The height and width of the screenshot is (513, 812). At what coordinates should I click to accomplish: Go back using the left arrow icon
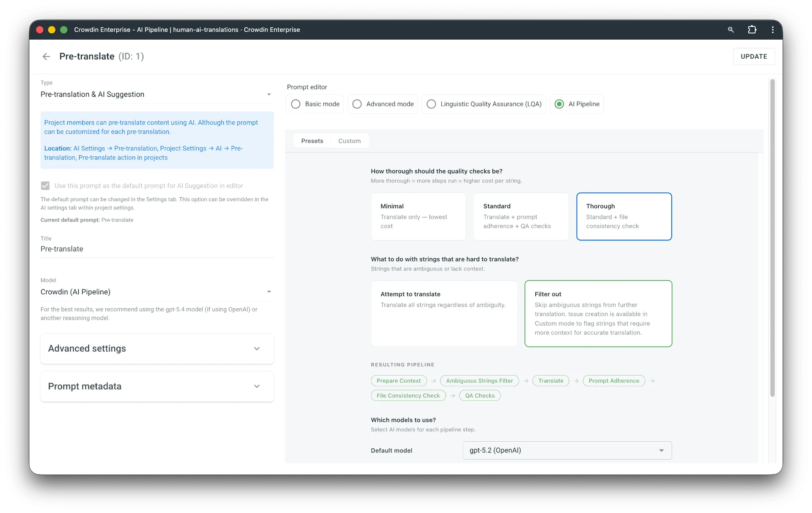click(x=46, y=56)
